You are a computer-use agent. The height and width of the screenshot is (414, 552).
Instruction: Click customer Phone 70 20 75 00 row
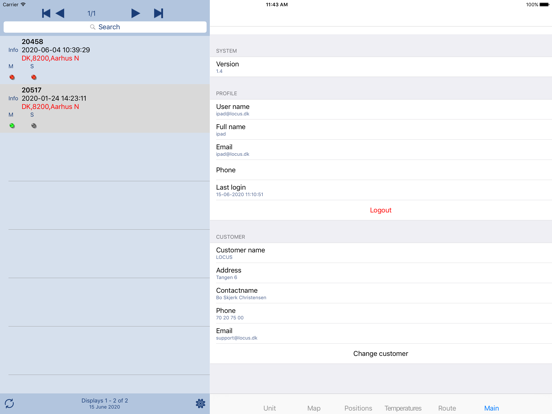(381, 314)
